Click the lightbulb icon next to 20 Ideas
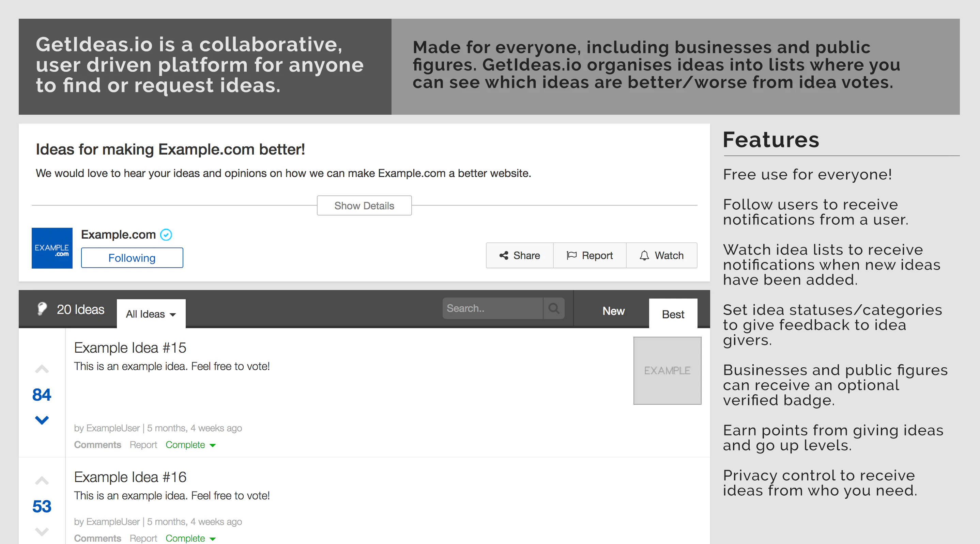 pyautogui.click(x=42, y=309)
